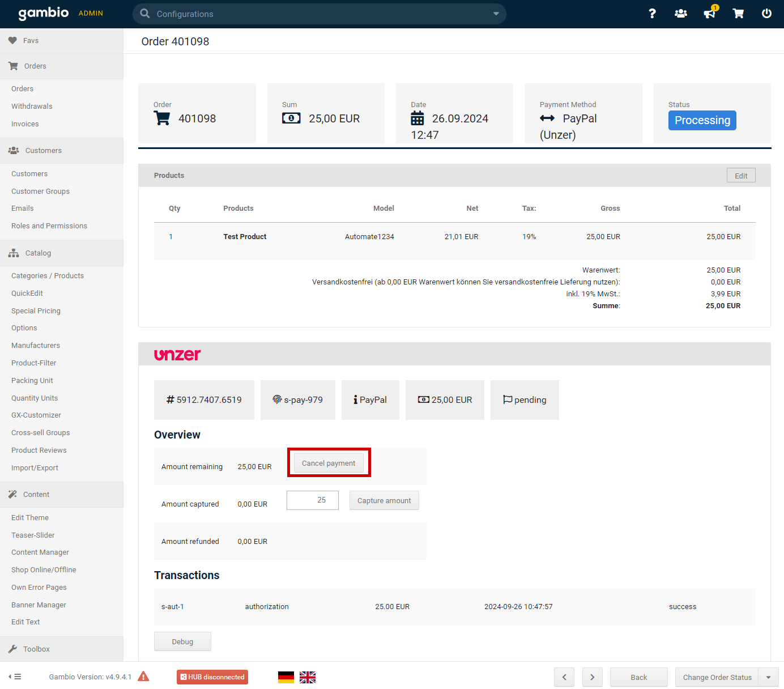Image resolution: width=784 pixels, height=689 pixels.
Task: Click the Capture amount button
Action: click(384, 501)
